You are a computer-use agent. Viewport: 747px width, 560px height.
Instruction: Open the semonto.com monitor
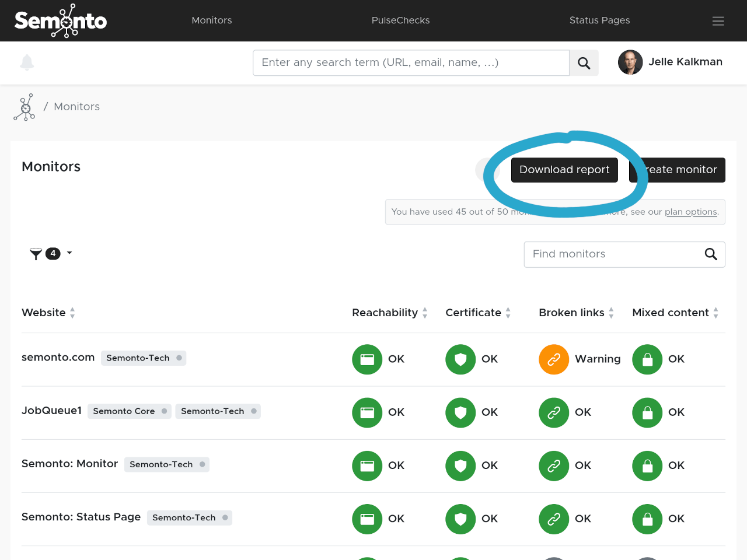(58, 357)
